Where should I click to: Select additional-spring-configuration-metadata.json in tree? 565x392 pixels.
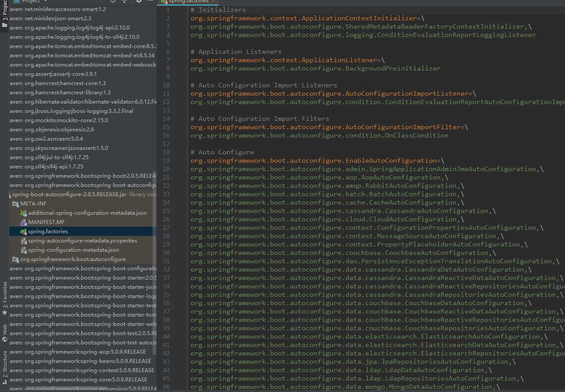87,213
